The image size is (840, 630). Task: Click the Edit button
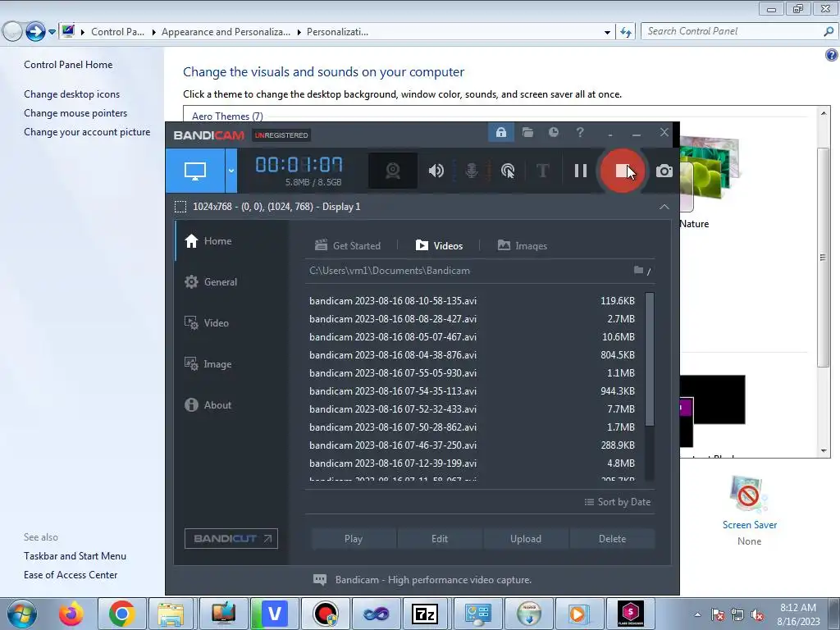coord(440,539)
